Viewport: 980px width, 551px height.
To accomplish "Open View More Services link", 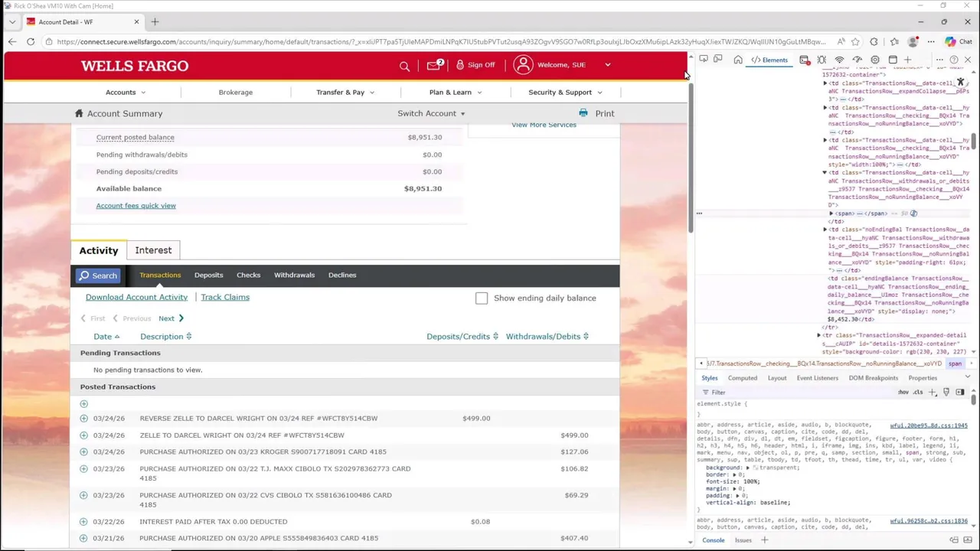I will click(x=544, y=125).
